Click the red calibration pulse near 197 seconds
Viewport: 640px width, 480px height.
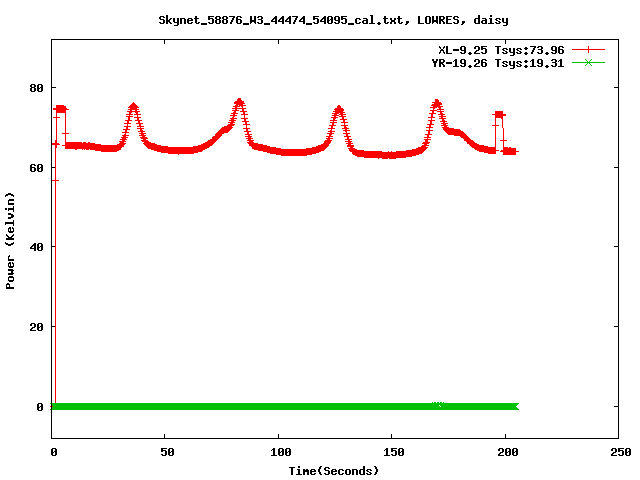(x=499, y=115)
